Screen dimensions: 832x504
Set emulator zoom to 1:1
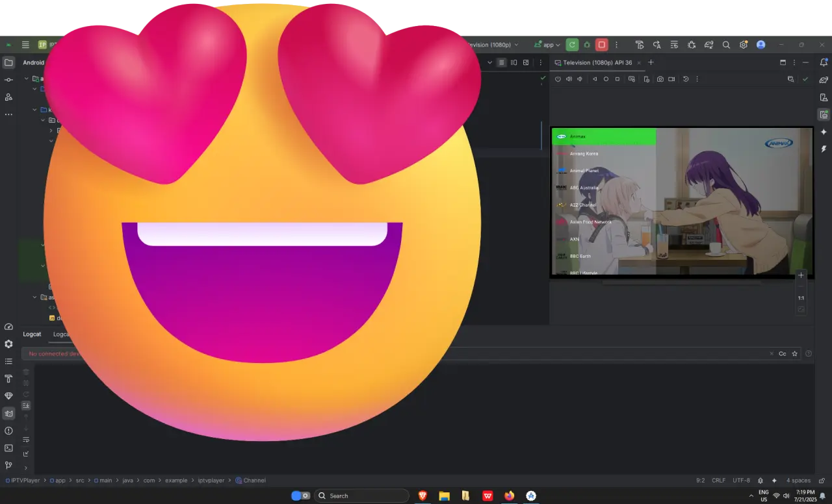(801, 298)
